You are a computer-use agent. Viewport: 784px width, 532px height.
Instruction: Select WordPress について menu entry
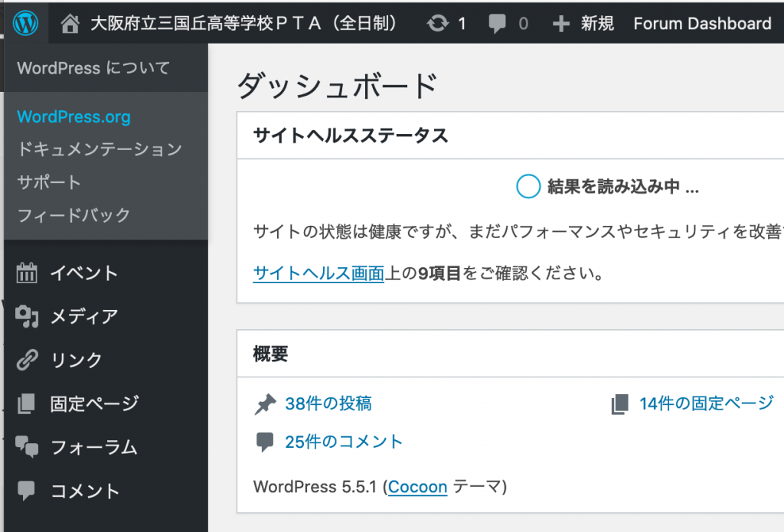pos(93,67)
